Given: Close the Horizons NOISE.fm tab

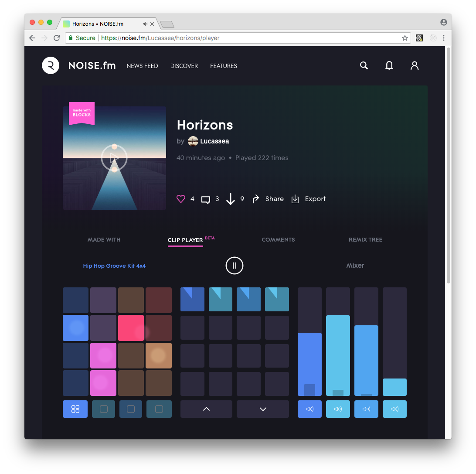Looking at the screenshot, I should point(152,24).
